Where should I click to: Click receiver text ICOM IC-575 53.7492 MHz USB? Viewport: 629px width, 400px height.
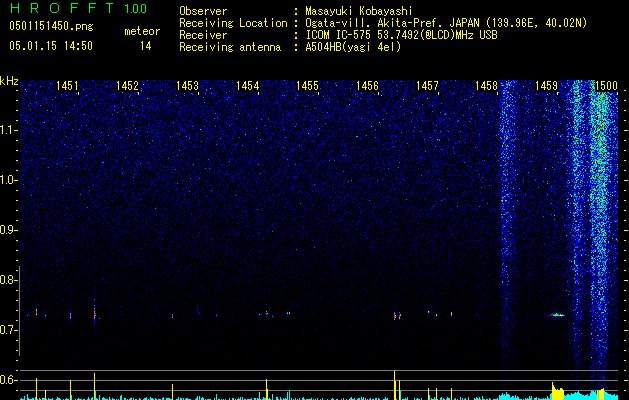(401, 35)
